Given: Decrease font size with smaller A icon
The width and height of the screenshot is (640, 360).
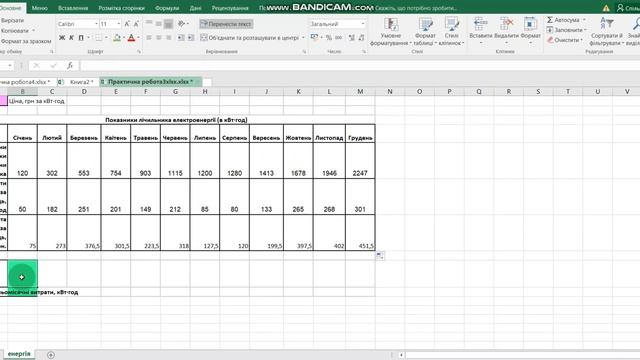Looking at the screenshot, I should click(x=136, y=24).
